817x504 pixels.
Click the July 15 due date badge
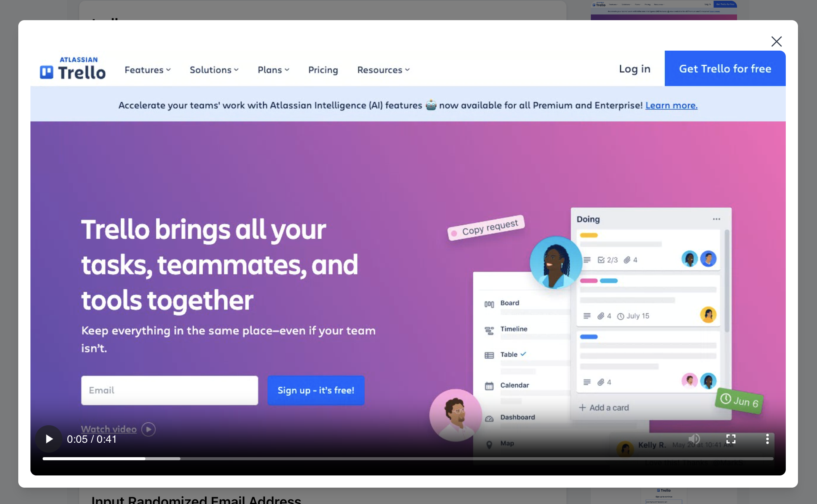tap(633, 316)
